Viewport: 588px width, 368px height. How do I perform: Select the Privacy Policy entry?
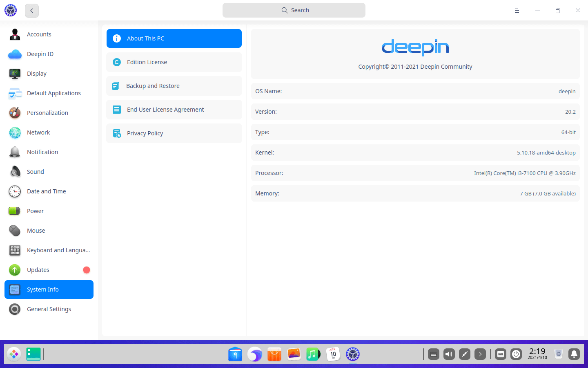pos(174,133)
